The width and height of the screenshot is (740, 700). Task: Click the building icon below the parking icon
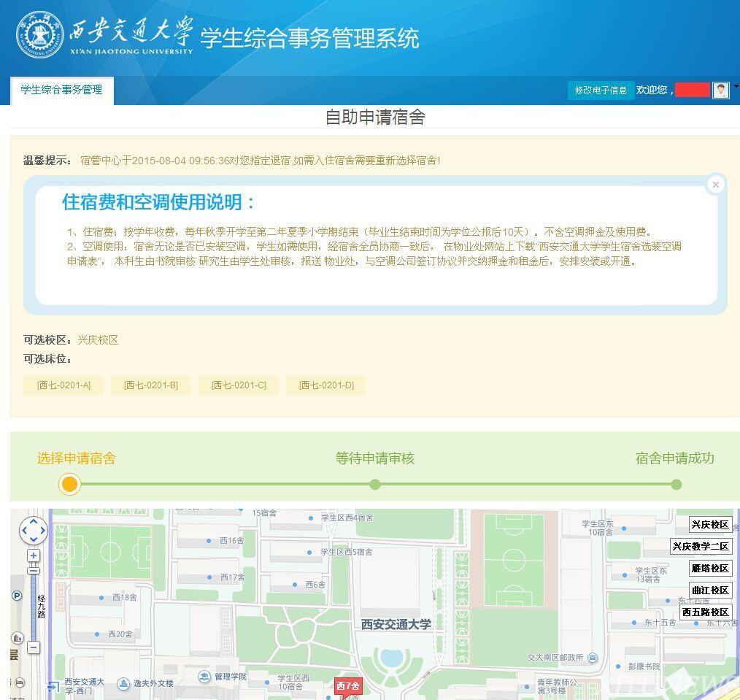[18, 638]
